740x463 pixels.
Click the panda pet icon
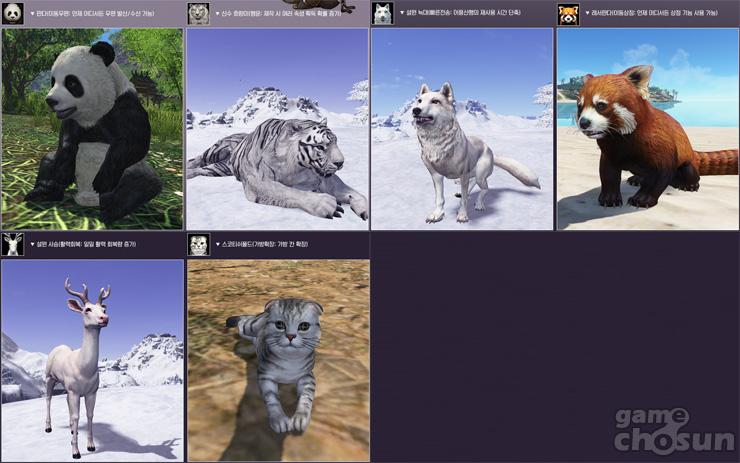[x=12, y=13]
